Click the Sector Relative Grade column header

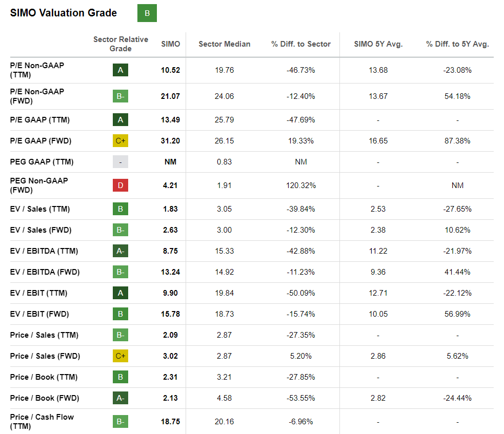pyautogui.click(x=120, y=44)
